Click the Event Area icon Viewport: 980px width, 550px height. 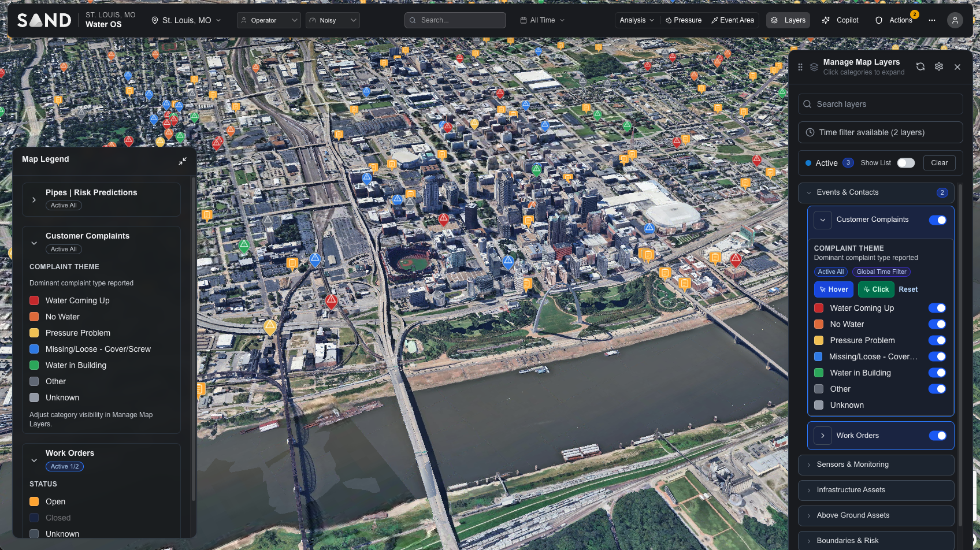715,20
